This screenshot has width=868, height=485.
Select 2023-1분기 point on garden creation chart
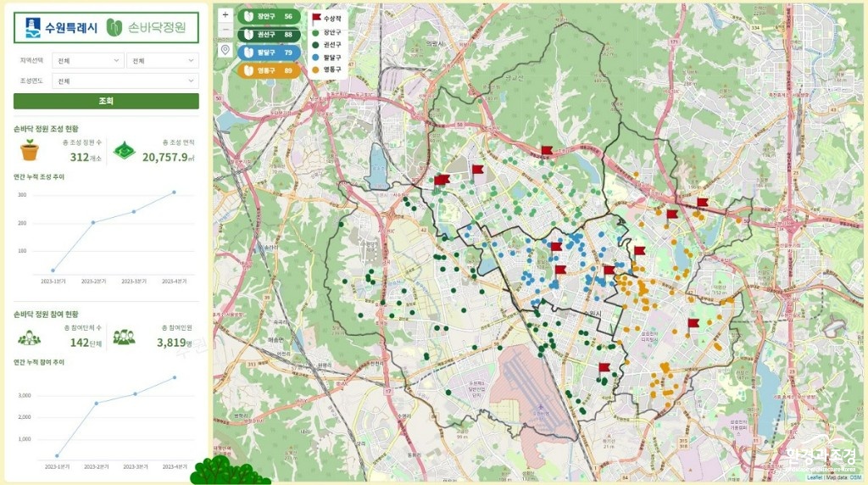53,270
